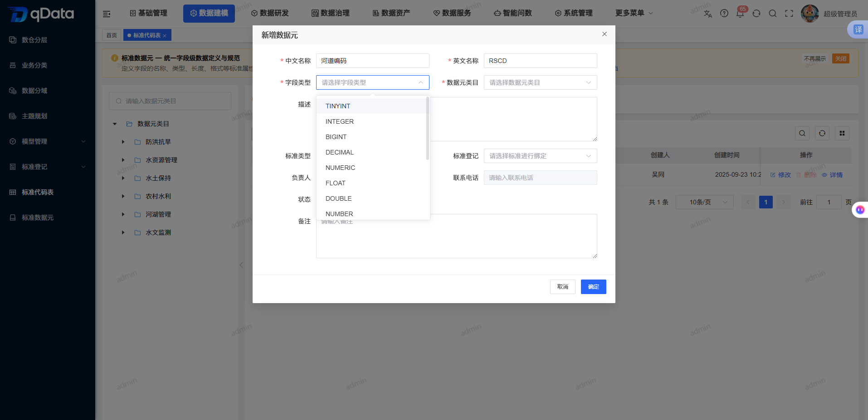This screenshot has height=420, width=868.
Task: Click the 关闭 button on banner
Action: coord(841,58)
